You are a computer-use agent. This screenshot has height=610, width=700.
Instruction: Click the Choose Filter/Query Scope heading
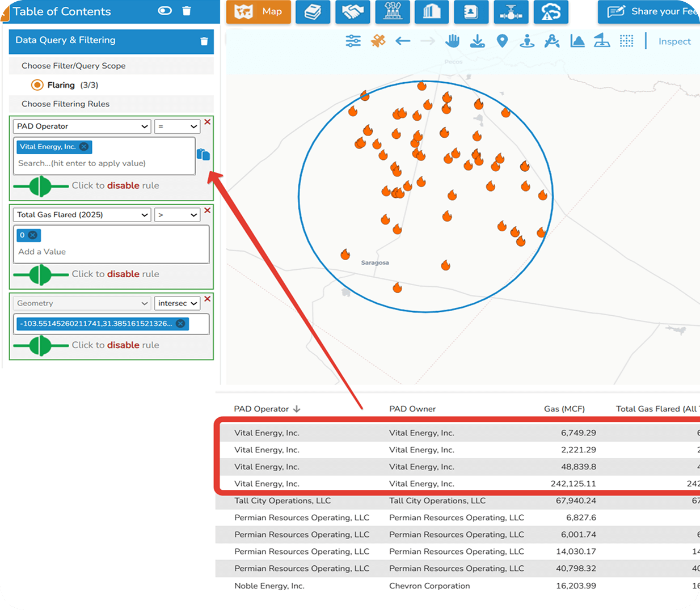[74, 66]
